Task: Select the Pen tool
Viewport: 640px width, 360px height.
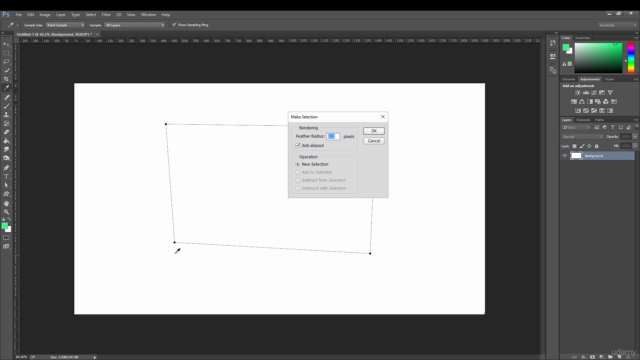Action: point(6,168)
